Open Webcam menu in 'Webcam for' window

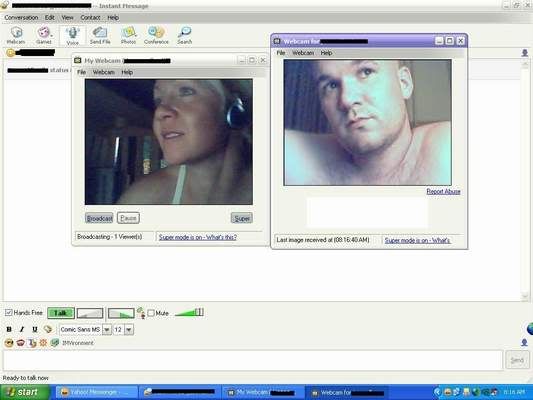coord(303,53)
